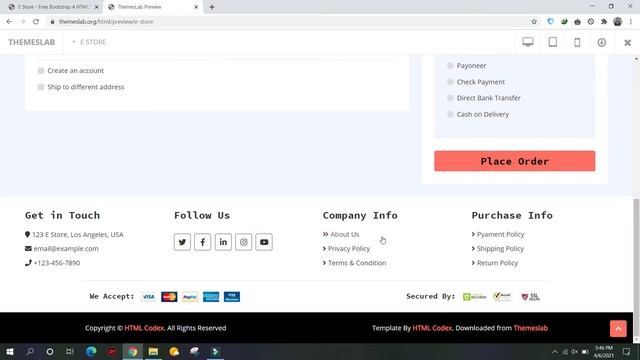The width and height of the screenshot is (640, 360).
Task: Open the system tray hidden icons arrow
Action: point(555,351)
